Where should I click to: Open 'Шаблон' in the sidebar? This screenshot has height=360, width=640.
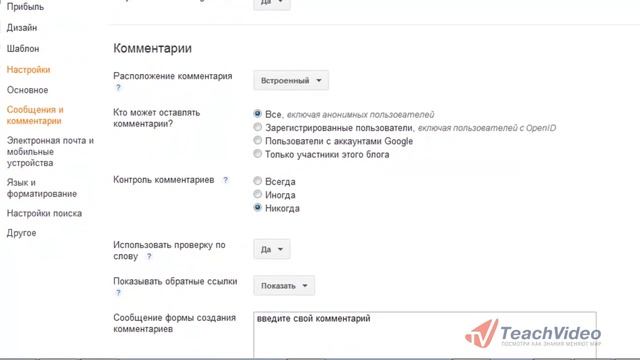point(23,49)
